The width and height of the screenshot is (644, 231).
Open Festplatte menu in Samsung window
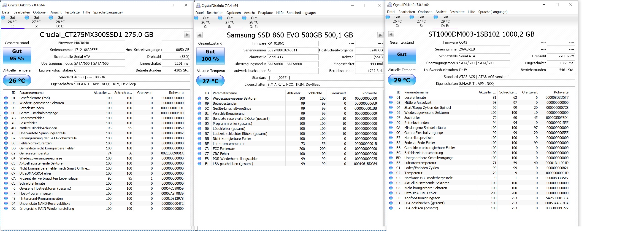[265, 13]
